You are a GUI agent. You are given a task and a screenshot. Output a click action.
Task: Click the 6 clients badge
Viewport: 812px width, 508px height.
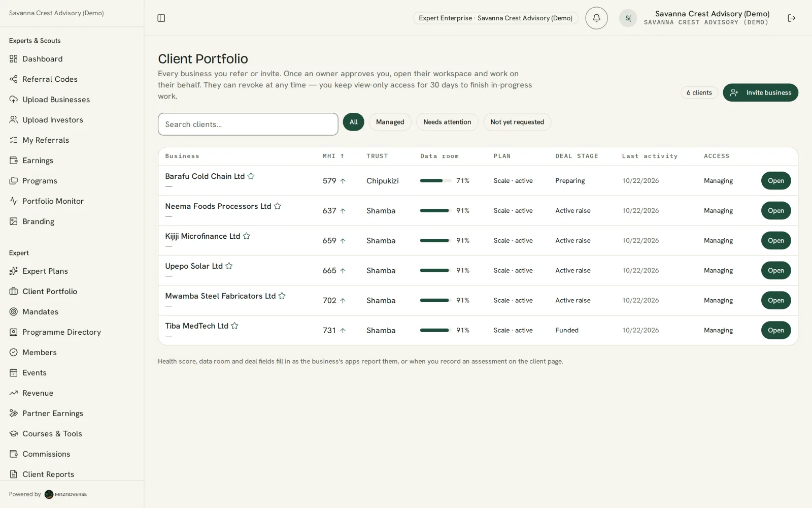699,92
